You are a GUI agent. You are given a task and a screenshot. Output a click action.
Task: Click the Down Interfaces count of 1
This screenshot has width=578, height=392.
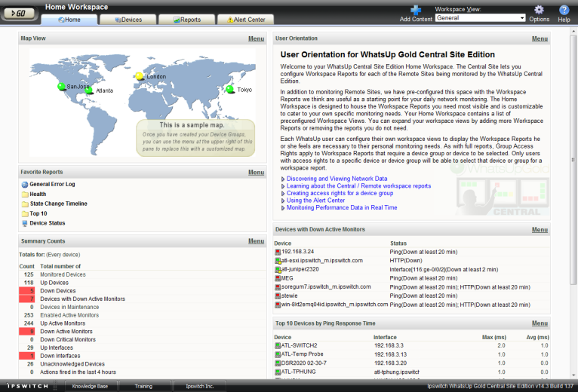(27, 356)
